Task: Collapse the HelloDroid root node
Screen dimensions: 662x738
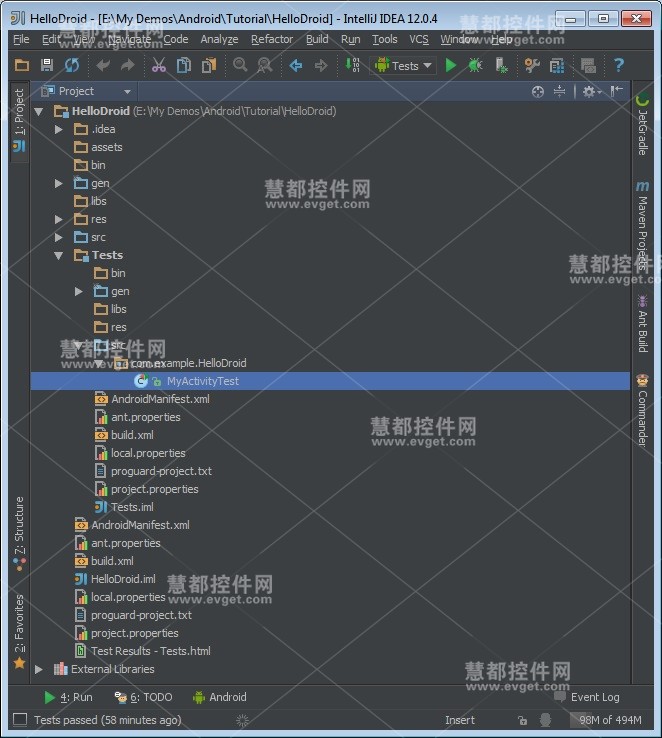Action: pyautogui.click(x=39, y=112)
